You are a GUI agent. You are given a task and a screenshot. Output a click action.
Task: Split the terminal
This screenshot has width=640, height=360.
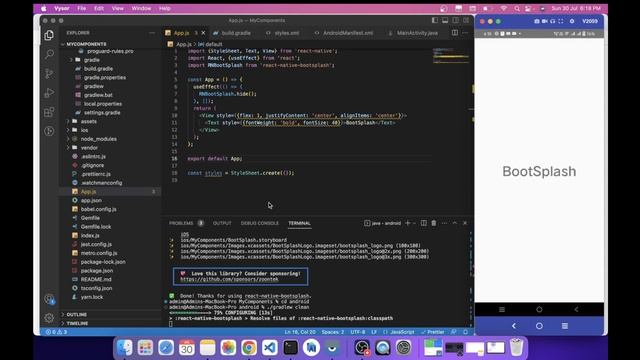pyautogui.click(x=424, y=223)
